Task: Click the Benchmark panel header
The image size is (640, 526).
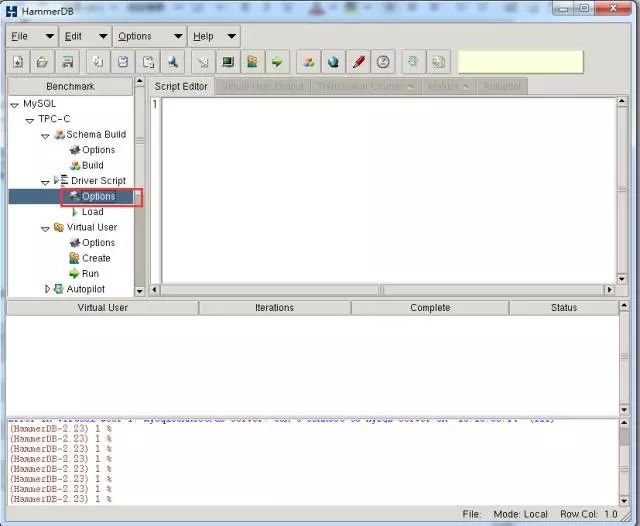Action: [70, 87]
